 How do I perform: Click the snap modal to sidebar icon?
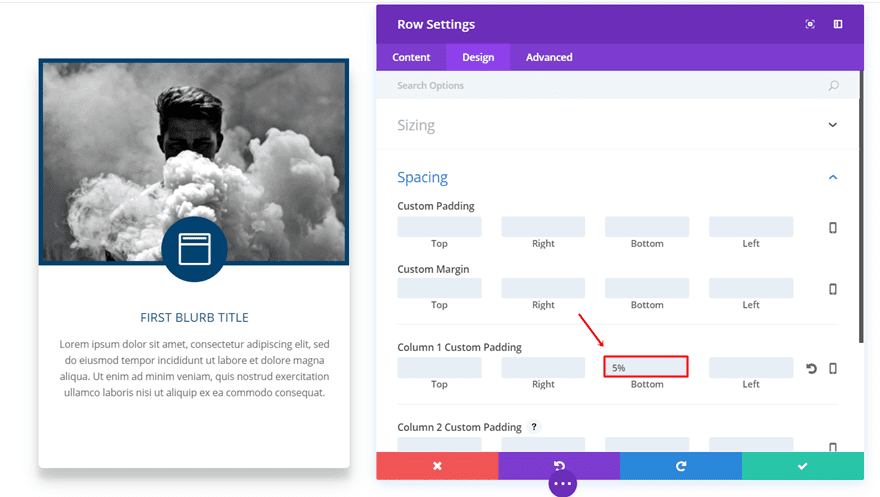coord(838,24)
